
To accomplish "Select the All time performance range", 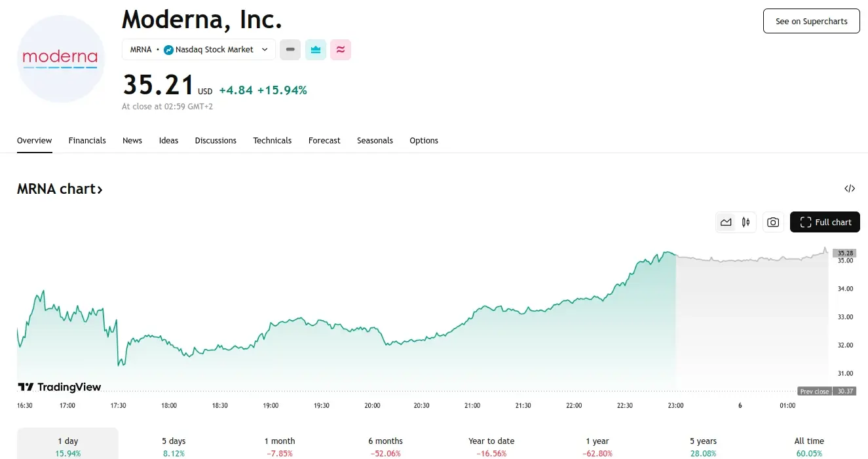I will coord(809,447).
